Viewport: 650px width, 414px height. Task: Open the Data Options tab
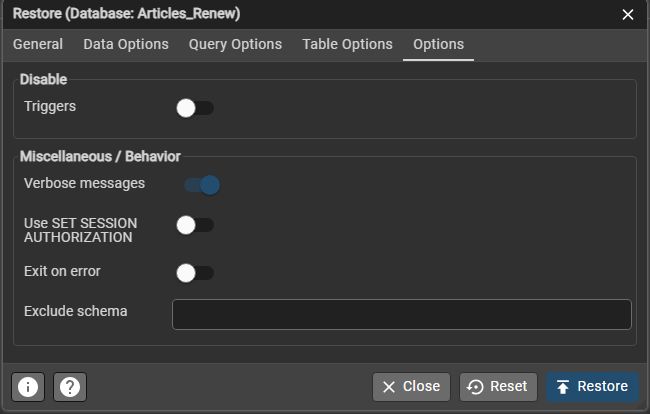[x=126, y=45]
